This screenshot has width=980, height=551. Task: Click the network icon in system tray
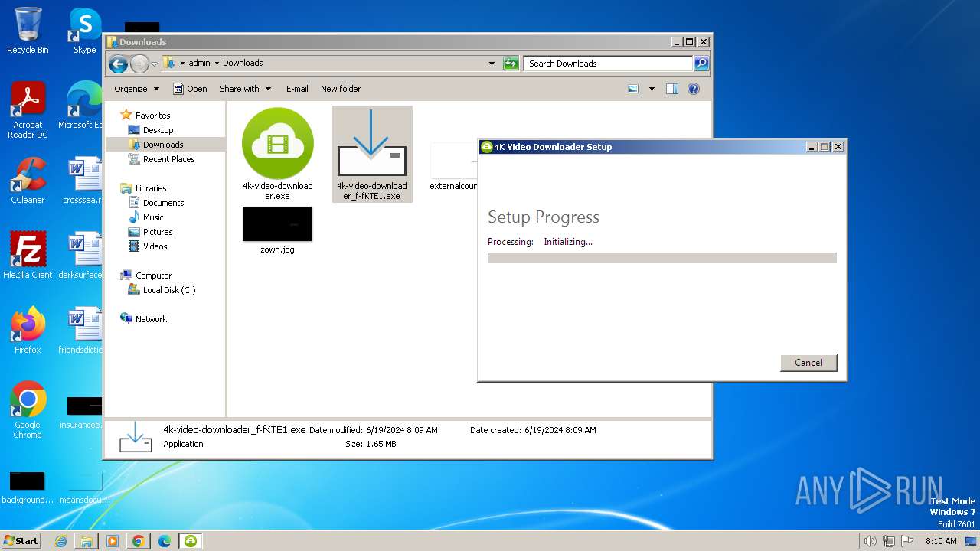click(888, 541)
